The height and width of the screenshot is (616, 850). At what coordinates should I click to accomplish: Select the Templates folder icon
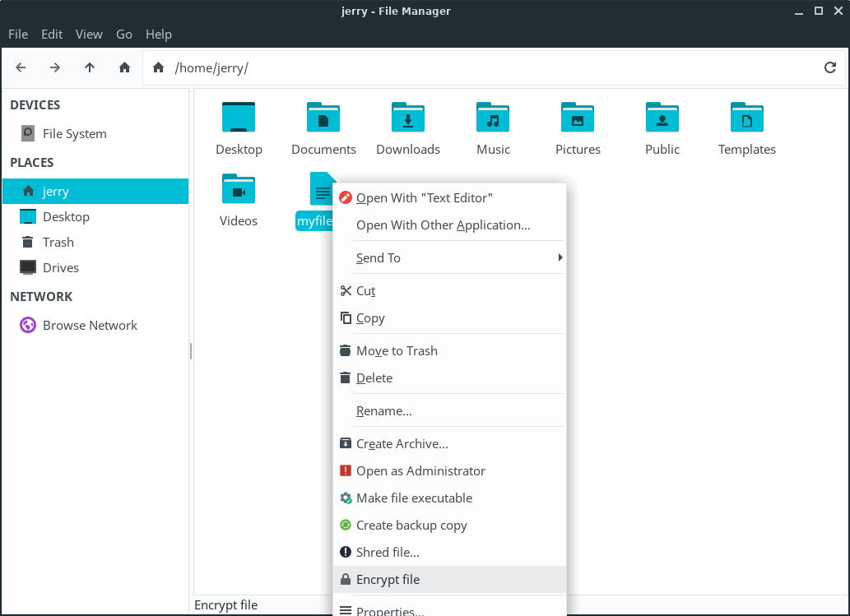click(746, 118)
